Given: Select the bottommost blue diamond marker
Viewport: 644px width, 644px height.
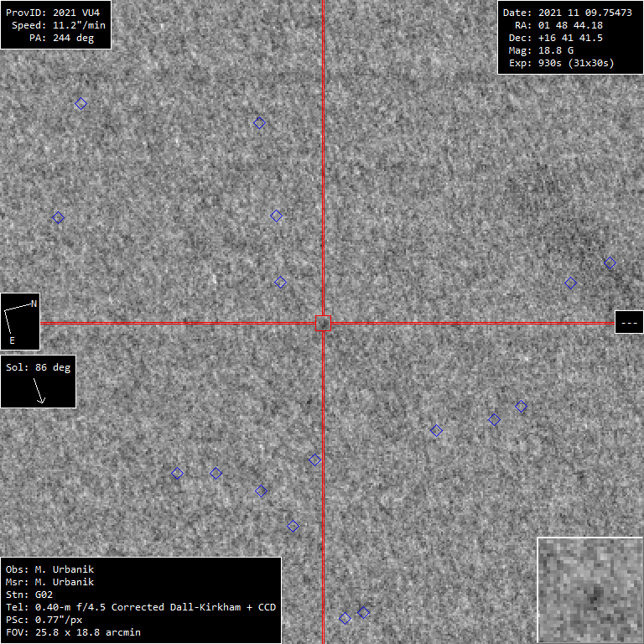Looking at the screenshot, I should 345,618.
